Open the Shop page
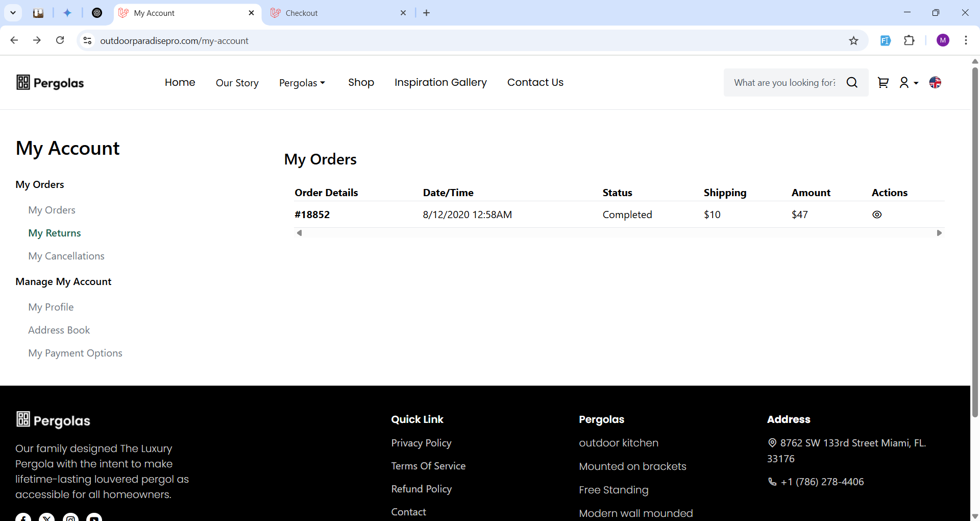 pyautogui.click(x=361, y=82)
